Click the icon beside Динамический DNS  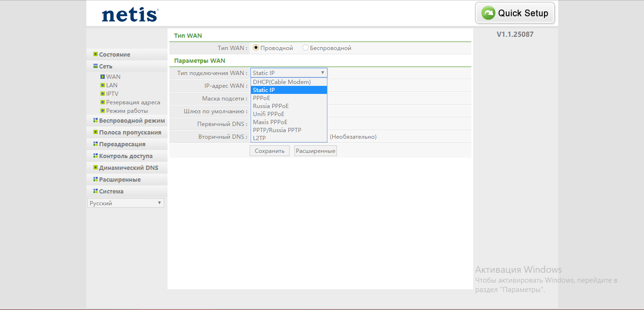(95, 168)
